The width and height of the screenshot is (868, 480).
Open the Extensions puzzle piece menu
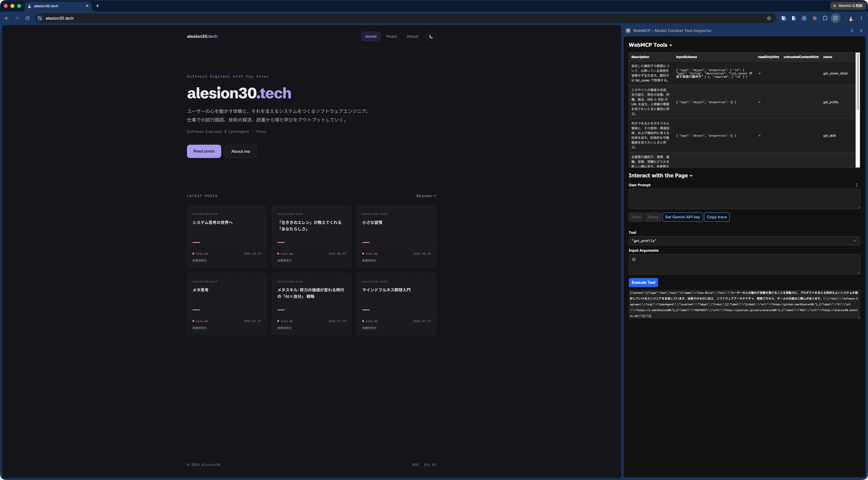point(825,18)
